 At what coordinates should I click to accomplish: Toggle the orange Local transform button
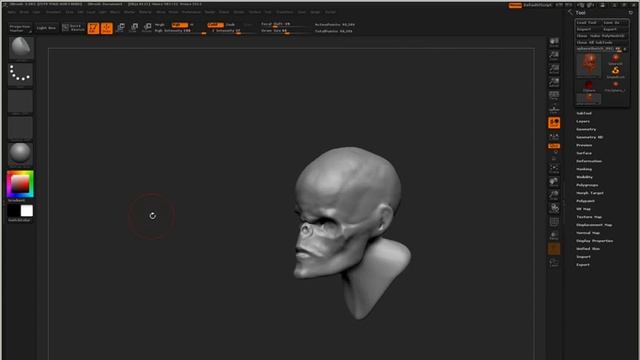554,123
